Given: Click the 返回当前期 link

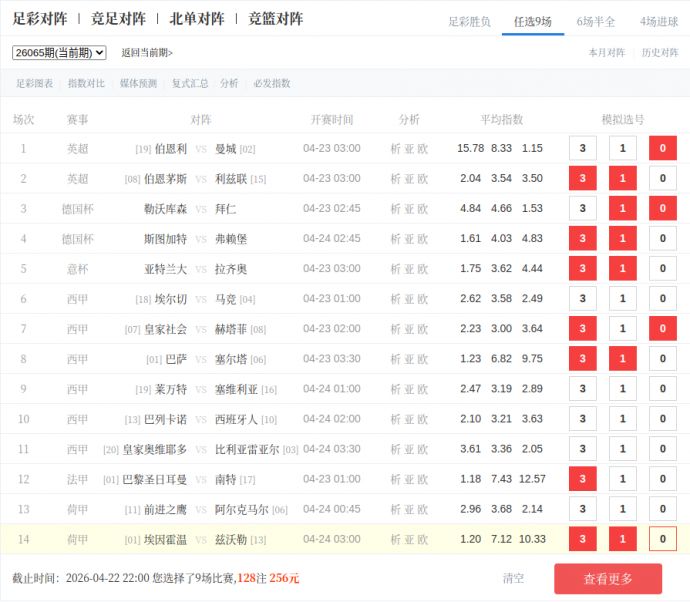Looking at the screenshot, I should 147,53.
